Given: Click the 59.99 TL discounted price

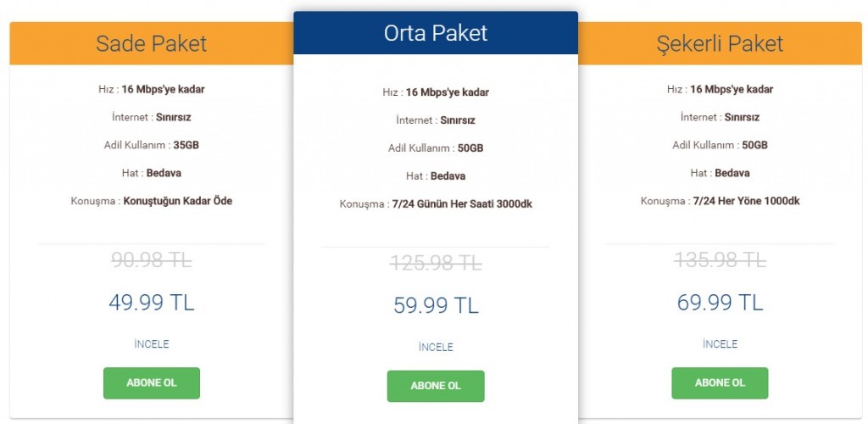Looking at the screenshot, I should point(436,305).
